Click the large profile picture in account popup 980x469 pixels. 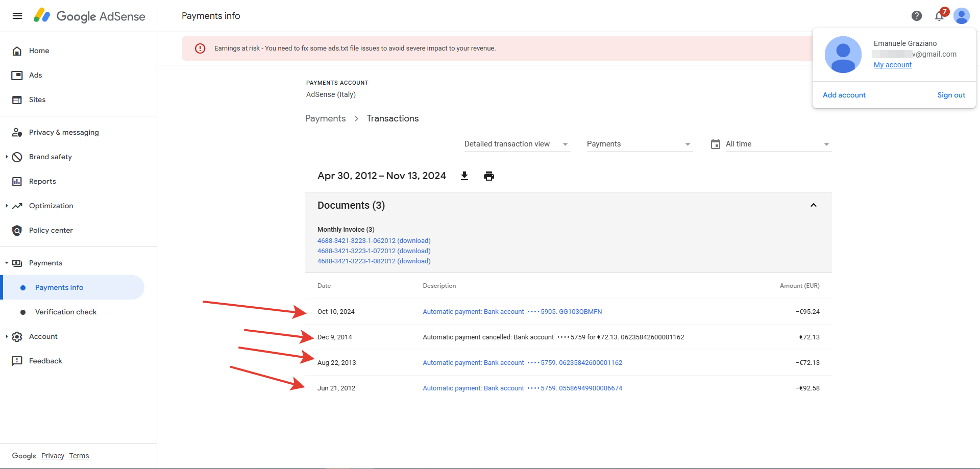pos(843,55)
